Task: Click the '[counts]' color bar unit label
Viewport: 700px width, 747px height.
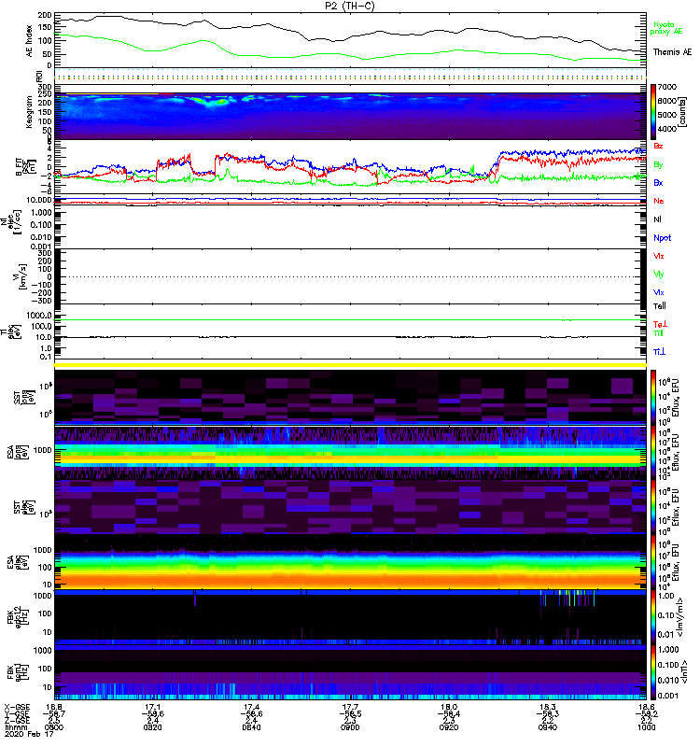Action: pos(683,112)
